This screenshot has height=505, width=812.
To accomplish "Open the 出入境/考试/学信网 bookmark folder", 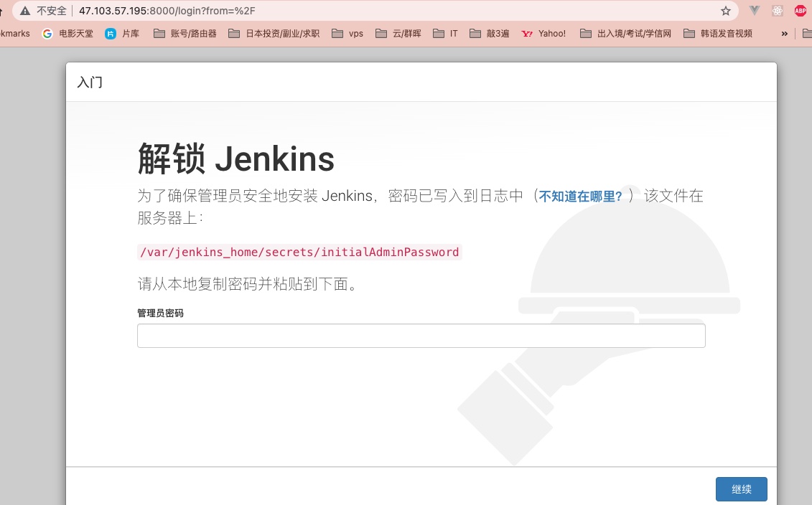I will point(625,33).
